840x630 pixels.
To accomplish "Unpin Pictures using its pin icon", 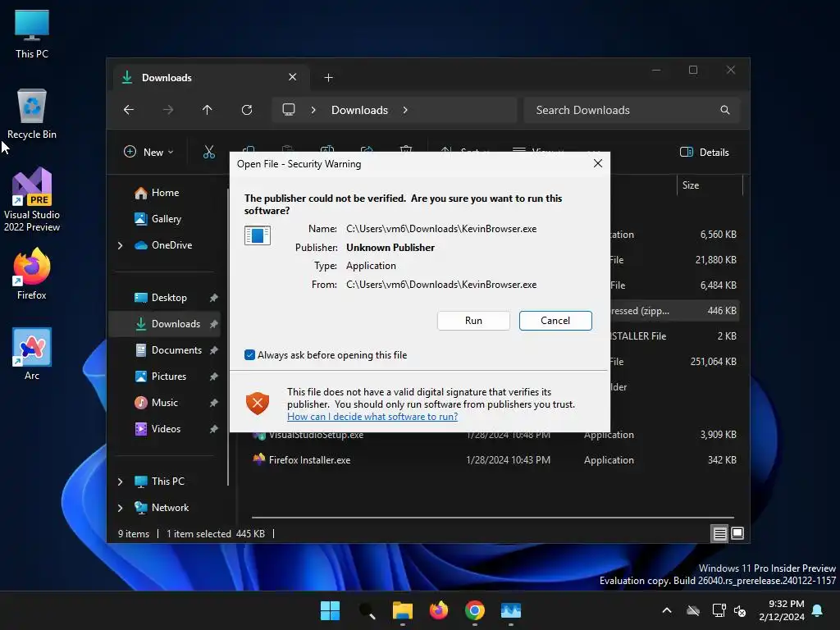I will coord(214,377).
